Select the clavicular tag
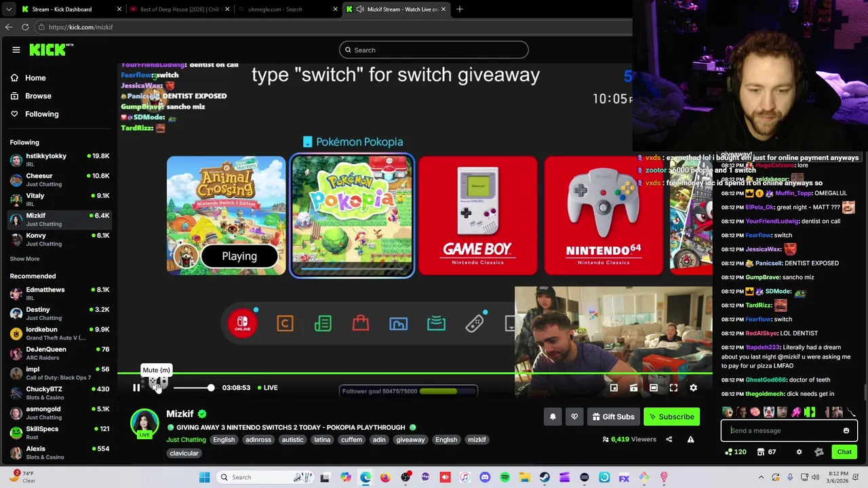Screen dimensions: 868x488 184,453
